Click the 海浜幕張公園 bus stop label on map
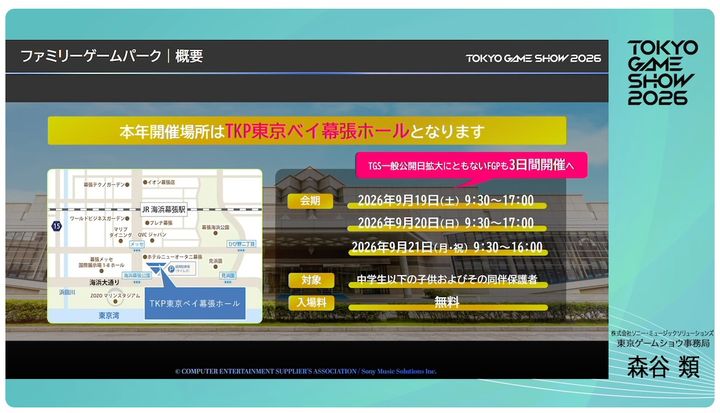This screenshot has height=413, width=720. [137, 276]
